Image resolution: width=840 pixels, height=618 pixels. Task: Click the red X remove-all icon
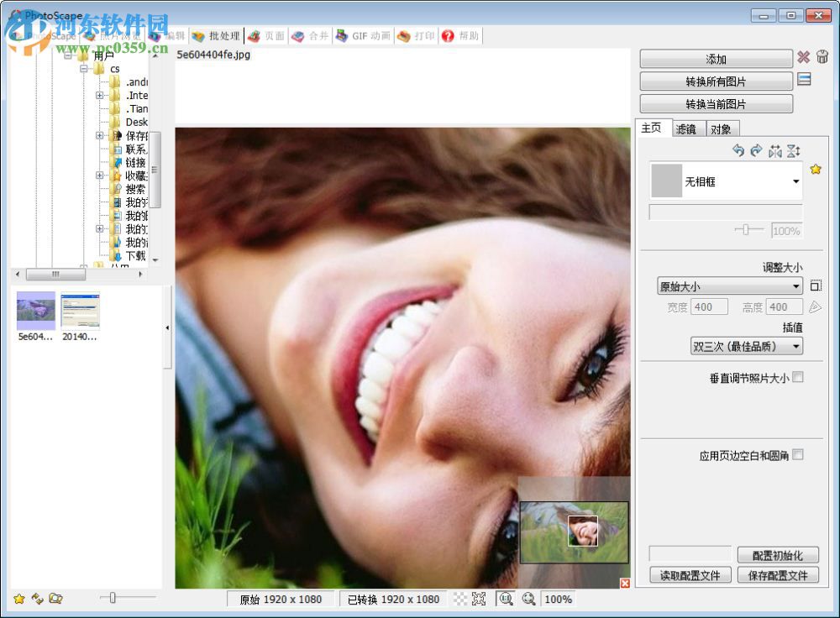(x=804, y=58)
